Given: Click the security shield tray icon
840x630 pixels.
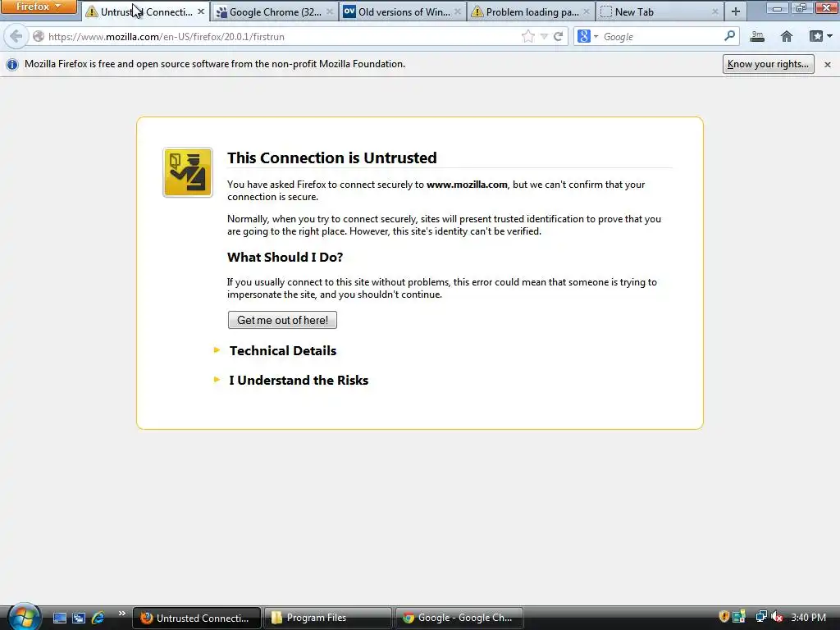Looking at the screenshot, I should (724, 617).
